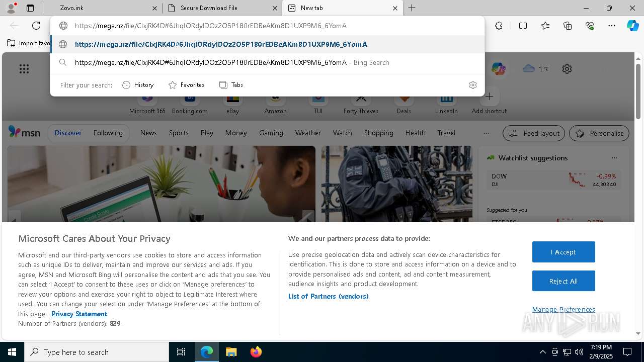Viewport: 644px width, 362px height.
Task: Show hidden system tray icons
Action: point(542,352)
